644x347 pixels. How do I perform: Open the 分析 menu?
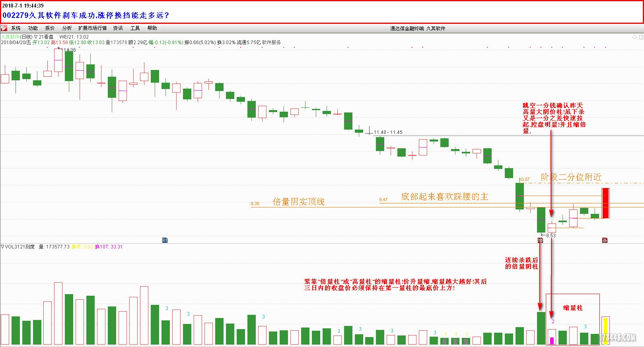(x=67, y=28)
